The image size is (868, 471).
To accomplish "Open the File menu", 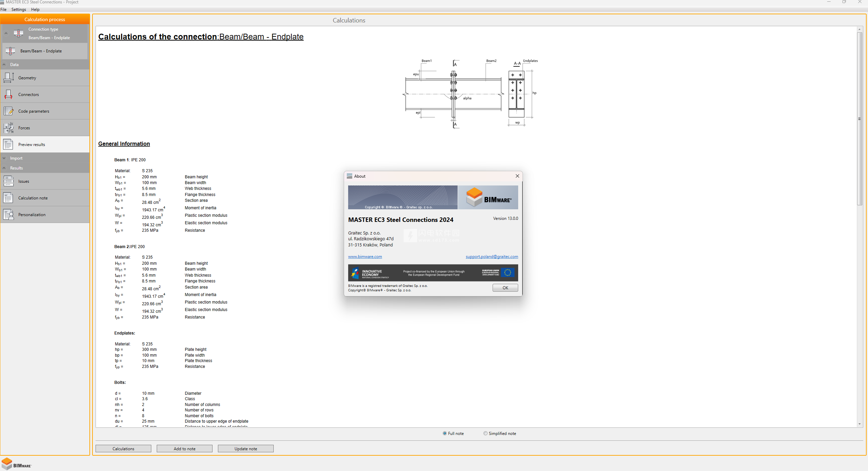I will 3,10.
